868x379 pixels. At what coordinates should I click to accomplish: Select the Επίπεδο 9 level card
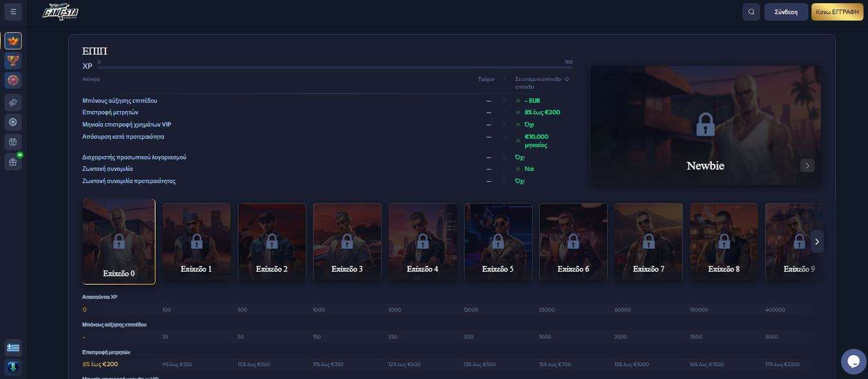click(x=793, y=242)
